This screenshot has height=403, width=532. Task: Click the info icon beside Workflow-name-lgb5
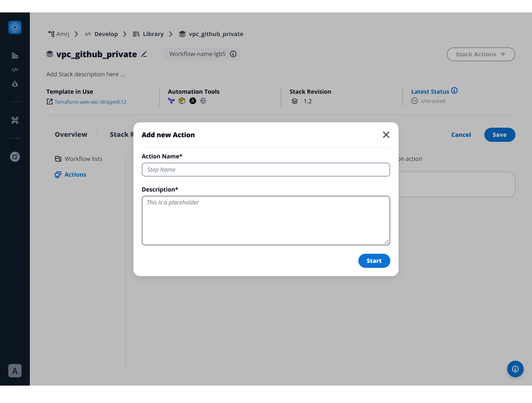point(233,53)
